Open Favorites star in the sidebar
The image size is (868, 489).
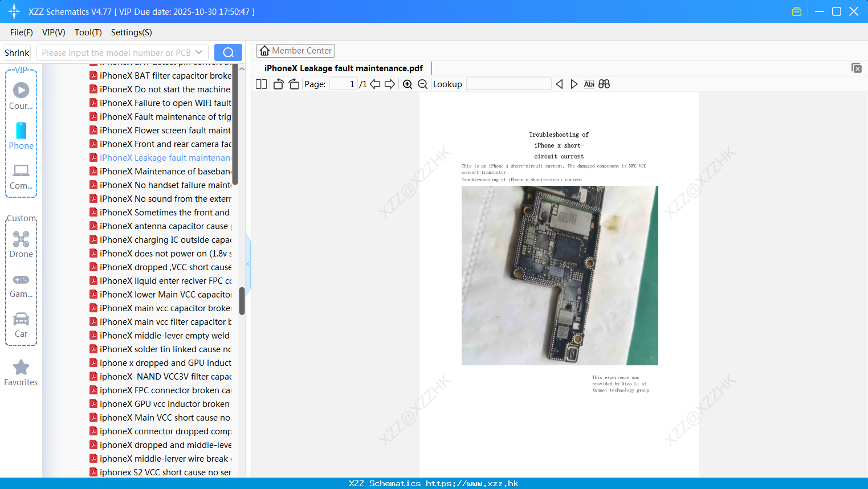[x=21, y=373]
